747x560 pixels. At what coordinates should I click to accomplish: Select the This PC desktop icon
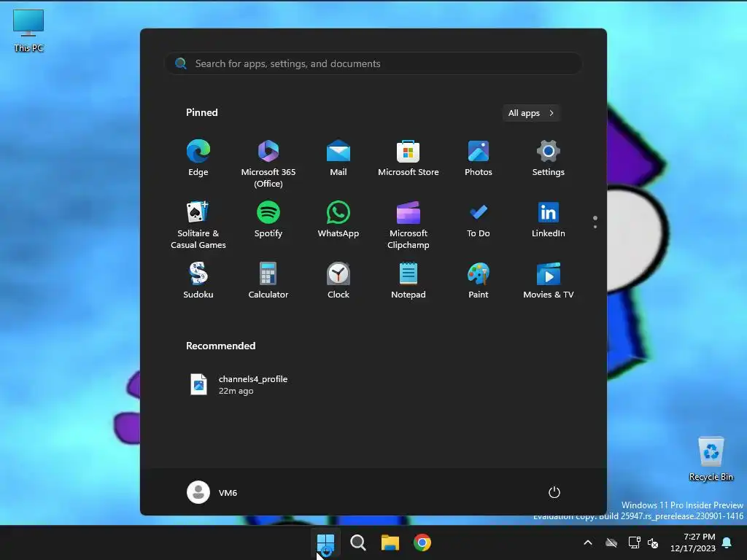(28, 31)
